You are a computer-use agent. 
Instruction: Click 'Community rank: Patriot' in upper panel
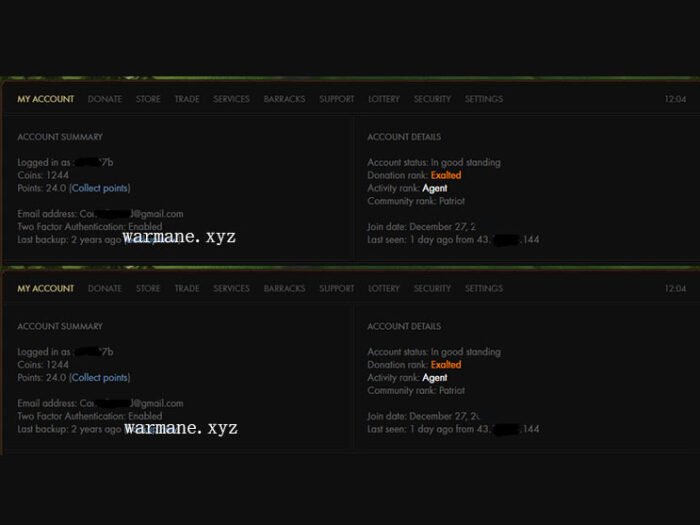click(x=416, y=201)
